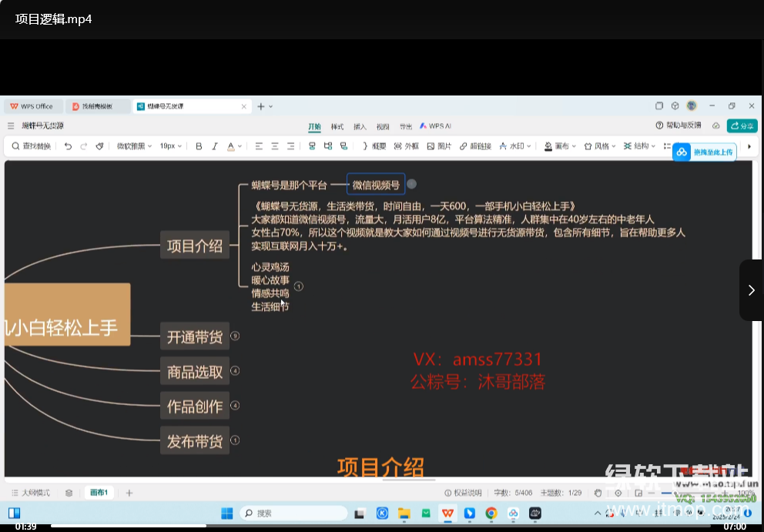Click the Windows taskbar search box
The width and height of the screenshot is (764, 532).
293,513
